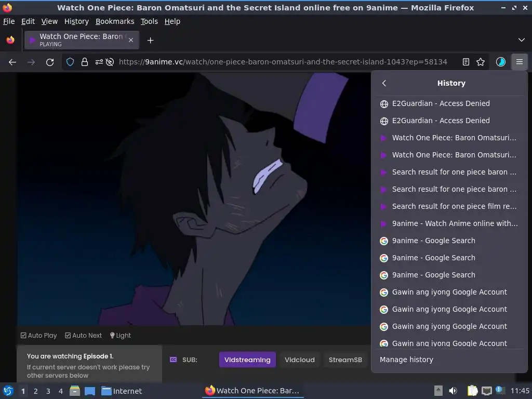Viewport: 532px width, 399px height.
Task: Open the Bookmarks menu
Action: tap(115, 21)
